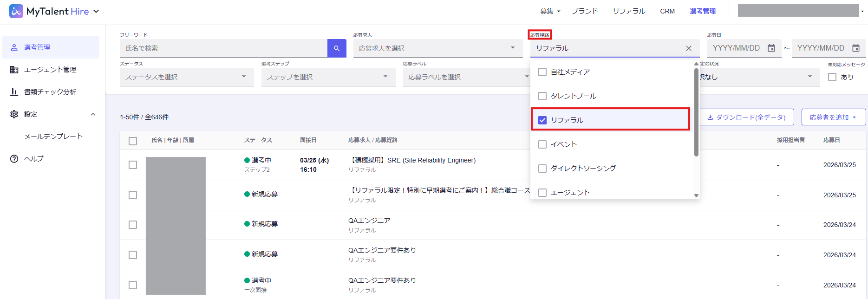Image resolution: width=868 pixels, height=299 pixels.
Task: Go to the CRM top navigation item
Action: 667,11
